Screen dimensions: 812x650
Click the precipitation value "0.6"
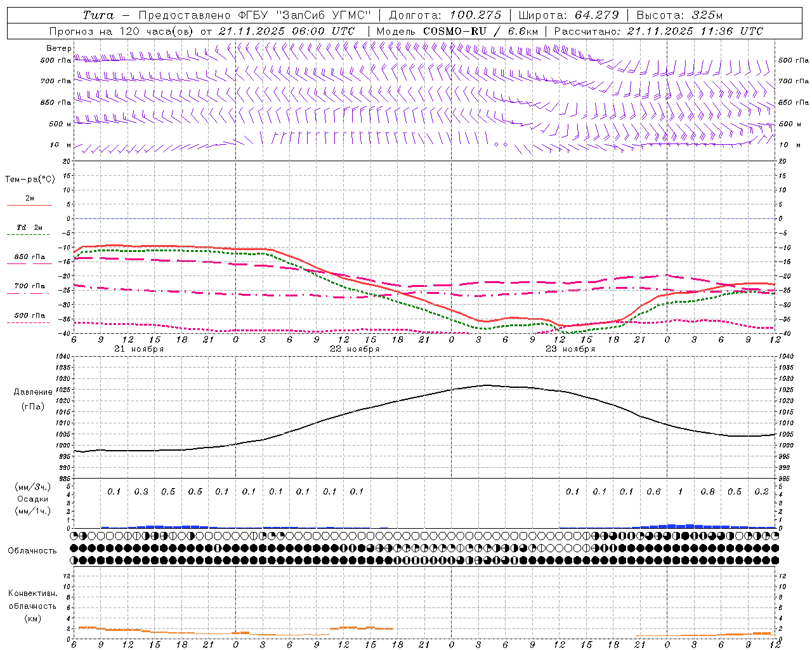(653, 491)
